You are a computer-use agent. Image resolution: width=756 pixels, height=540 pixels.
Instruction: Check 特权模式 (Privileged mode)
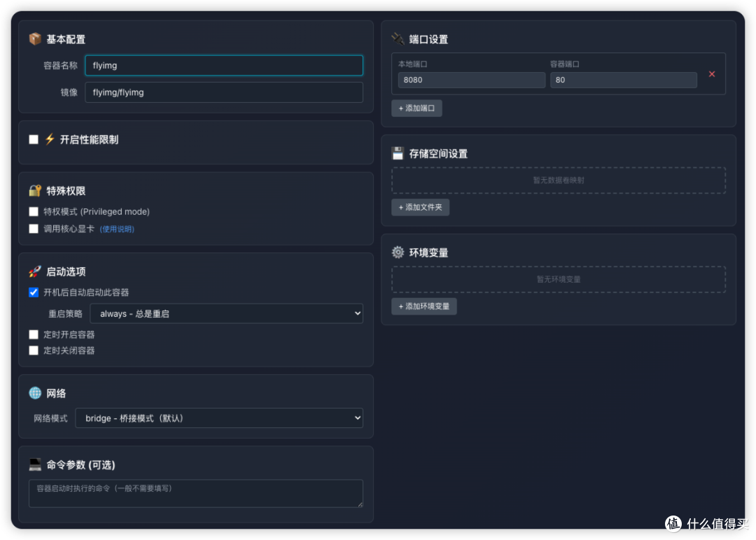tap(34, 211)
